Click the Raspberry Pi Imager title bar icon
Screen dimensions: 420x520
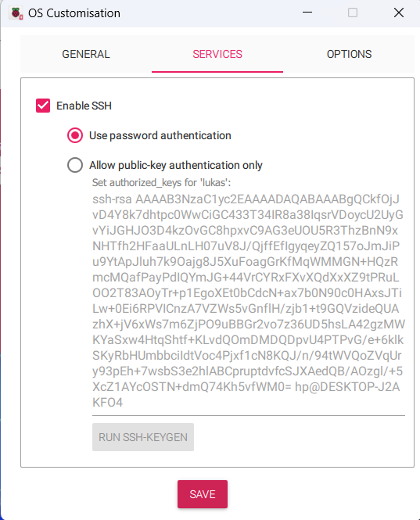pyautogui.click(x=16, y=13)
